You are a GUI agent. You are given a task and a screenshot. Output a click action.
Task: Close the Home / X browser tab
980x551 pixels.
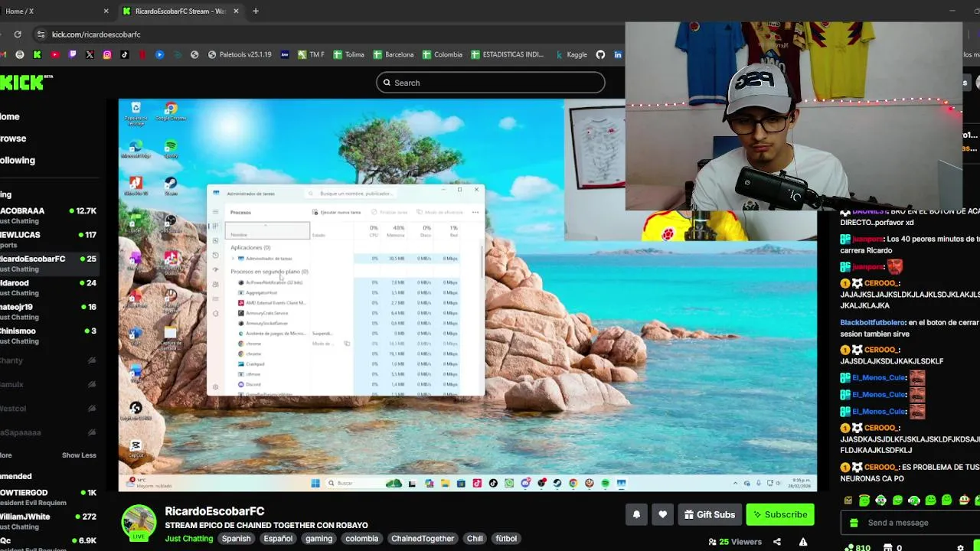tap(106, 11)
